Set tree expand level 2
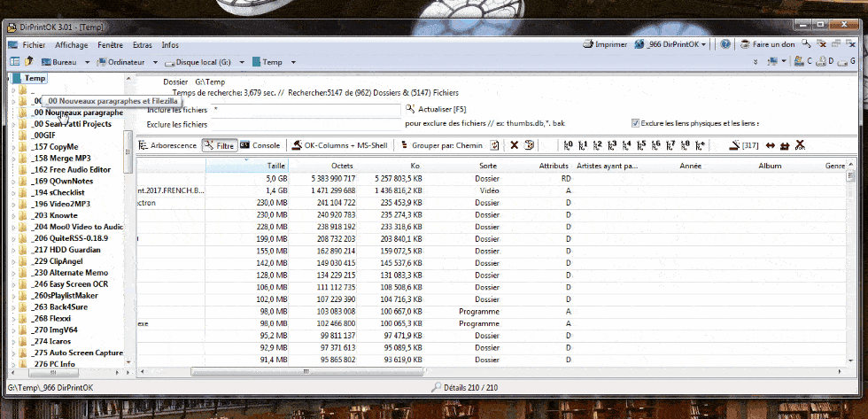Viewport: 868px width, 419px height. (x=597, y=145)
